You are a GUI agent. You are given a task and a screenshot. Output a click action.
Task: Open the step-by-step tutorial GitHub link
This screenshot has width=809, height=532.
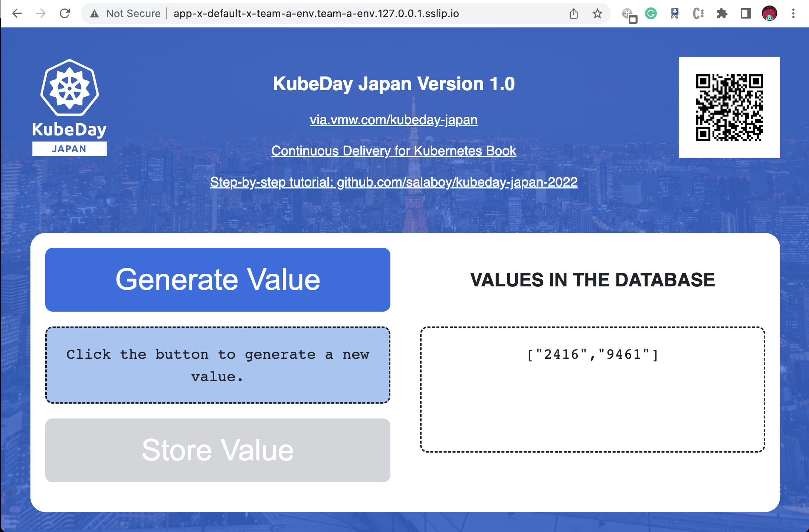393,182
